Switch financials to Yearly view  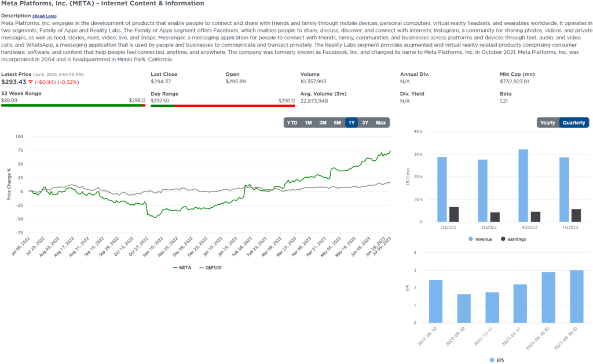pyautogui.click(x=547, y=123)
